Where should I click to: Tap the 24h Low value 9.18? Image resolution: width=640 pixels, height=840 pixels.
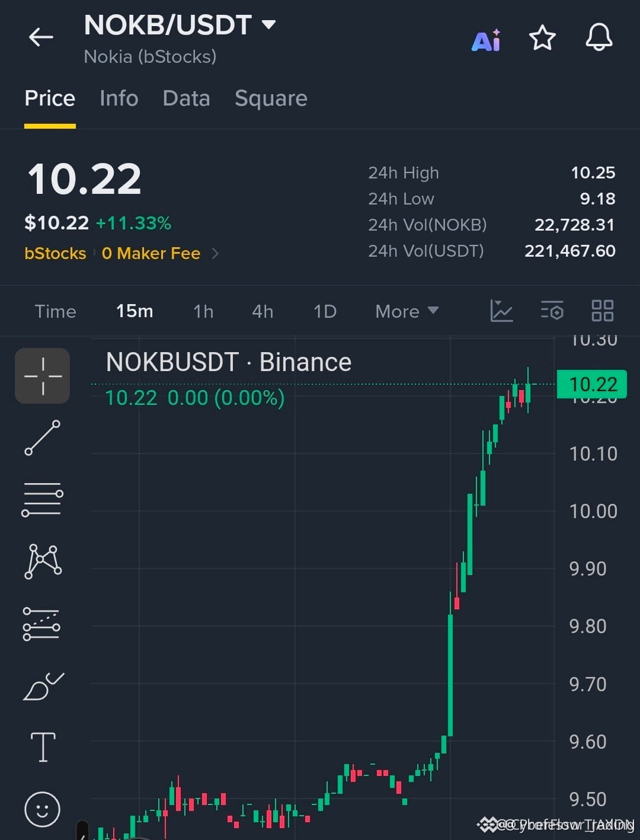[x=597, y=199]
